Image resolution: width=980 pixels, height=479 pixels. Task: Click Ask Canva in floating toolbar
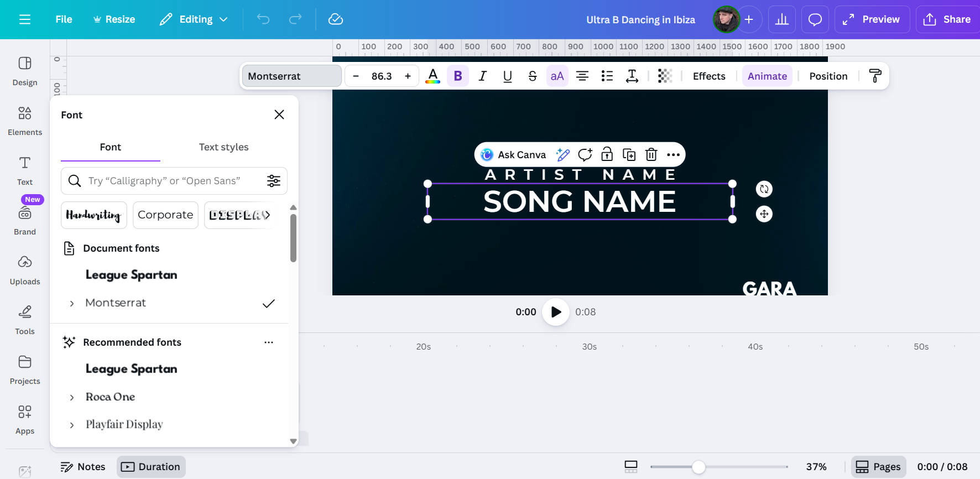(513, 155)
